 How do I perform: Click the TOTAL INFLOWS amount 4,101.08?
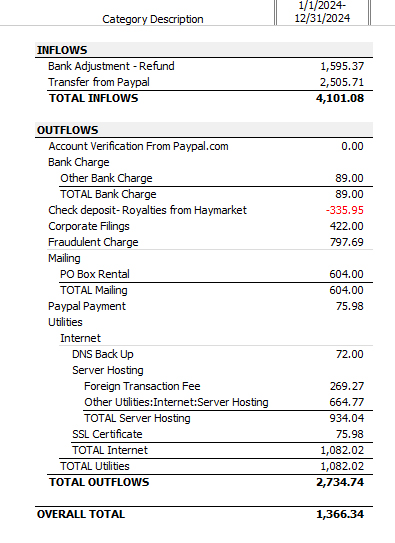click(x=340, y=98)
